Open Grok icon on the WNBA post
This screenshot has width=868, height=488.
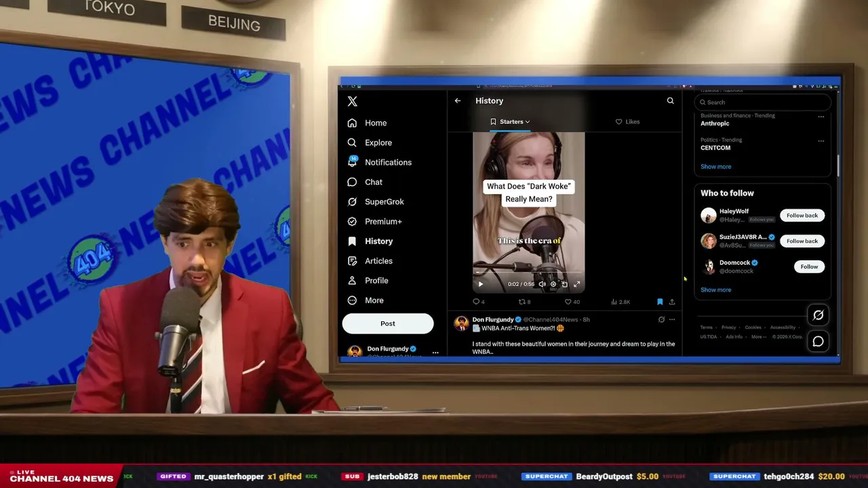pyautogui.click(x=661, y=319)
